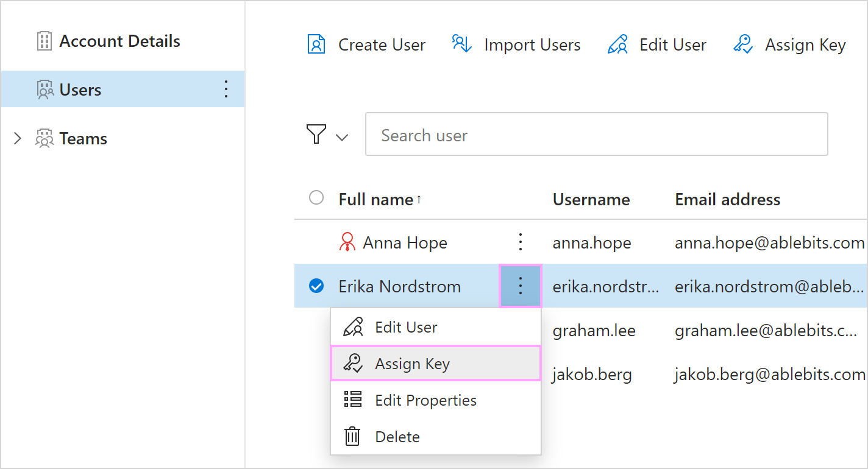
Task: Click the graham.lee@ablebits.c... email cell
Action: [766, 331]
